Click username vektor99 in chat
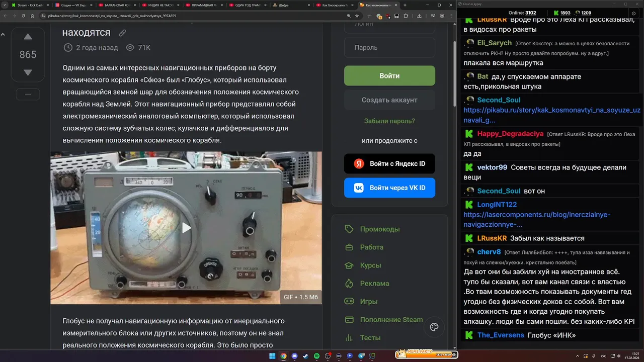644x362 pixels. 492,167
